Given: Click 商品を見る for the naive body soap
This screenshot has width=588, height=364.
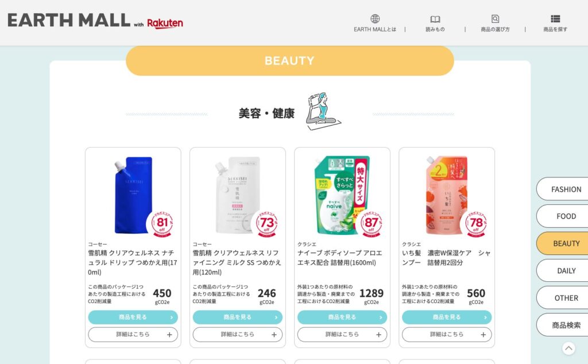Looking at the screenshot, I should click(342, 317).
